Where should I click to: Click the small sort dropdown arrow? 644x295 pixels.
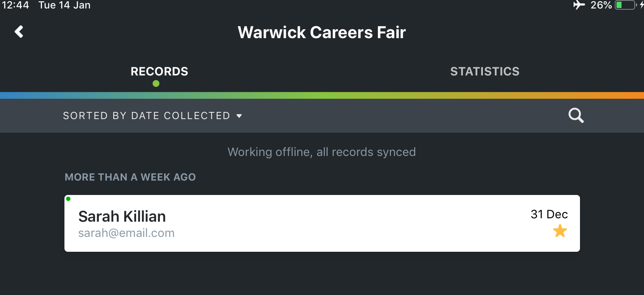pyautogui.click(x=239, y=116)
